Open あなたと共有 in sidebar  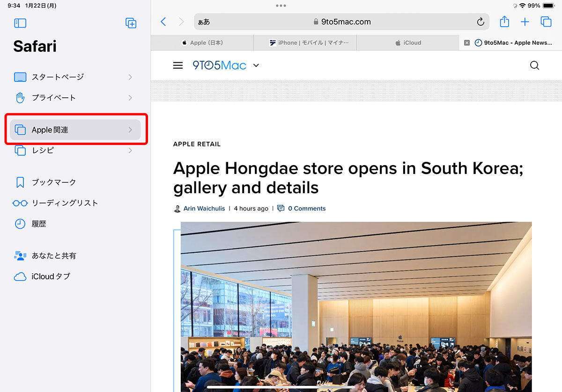(x=75, y=255)
